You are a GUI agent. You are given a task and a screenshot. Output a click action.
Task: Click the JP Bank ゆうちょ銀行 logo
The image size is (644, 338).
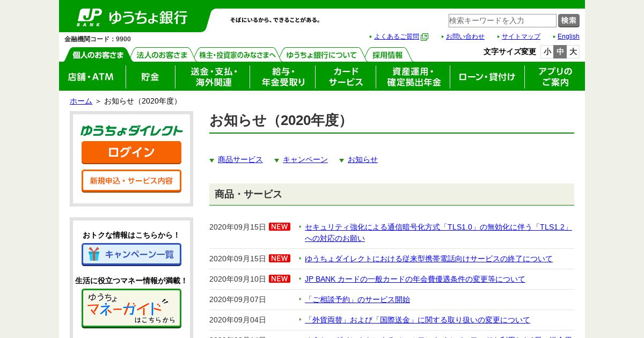click(132, 18)
